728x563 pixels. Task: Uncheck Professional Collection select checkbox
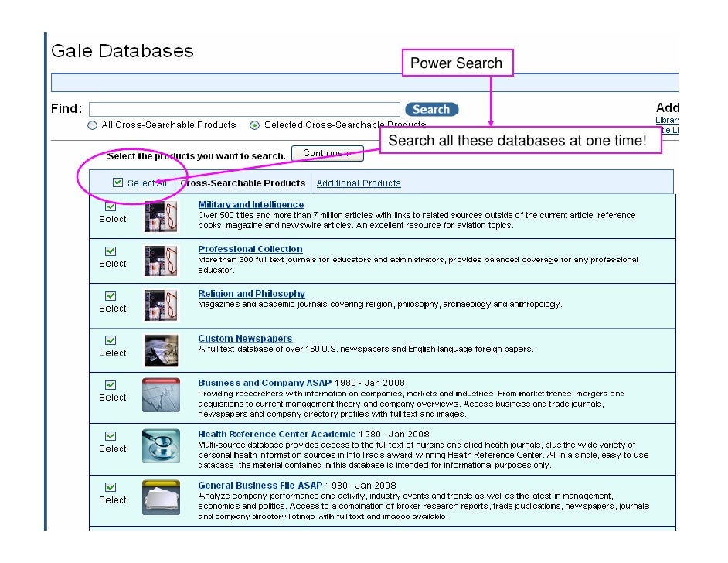click(111, 251)
